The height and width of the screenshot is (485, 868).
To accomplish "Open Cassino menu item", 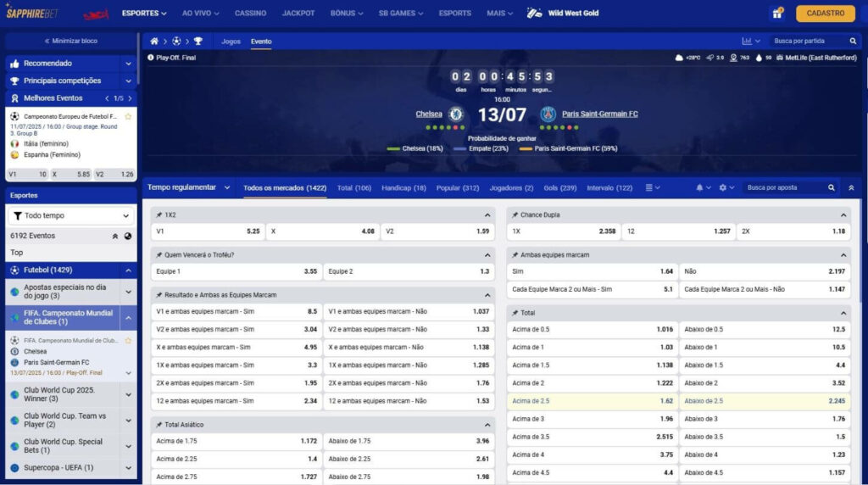I will [x=250, y=13].
